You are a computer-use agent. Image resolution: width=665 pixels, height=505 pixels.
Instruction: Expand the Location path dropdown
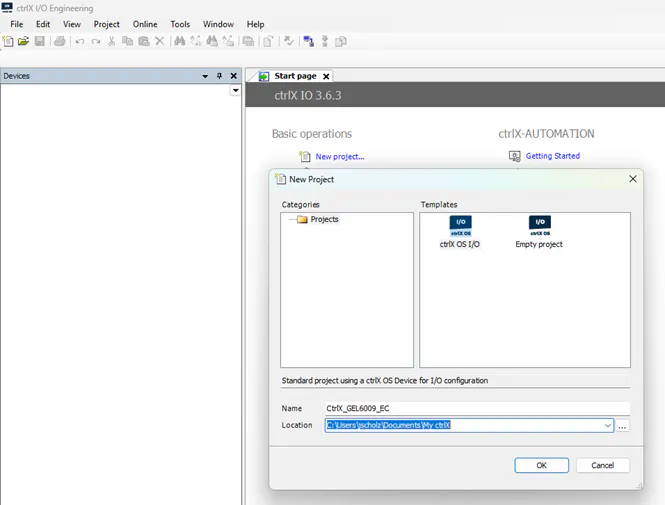point(608,426)
